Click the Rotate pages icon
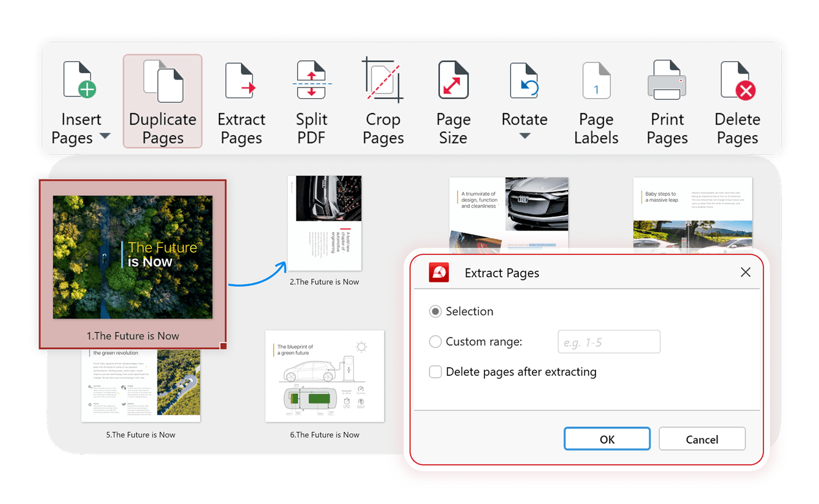Screen dimensions: 819x504 (524, 81)
